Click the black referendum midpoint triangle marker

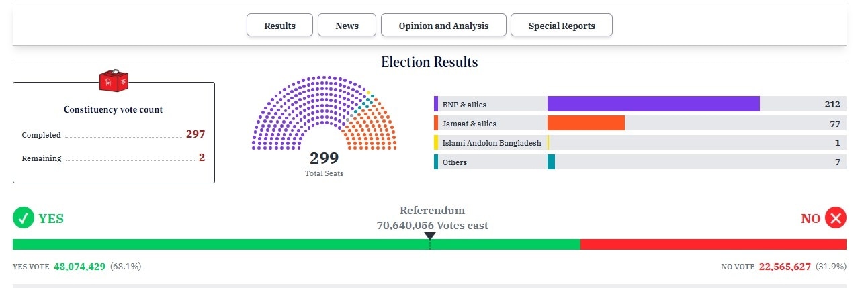tap(430, 236)
